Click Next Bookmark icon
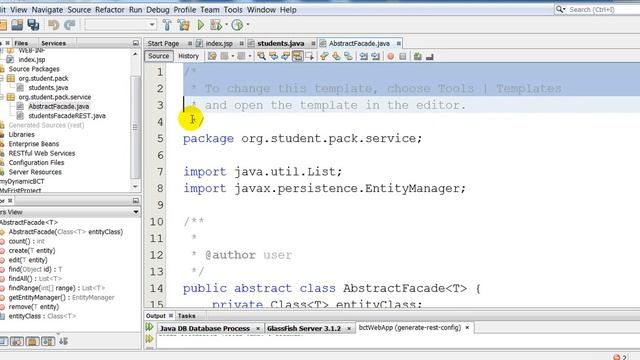640x360 pixels. pyautogui.click(x=336, y=56)
